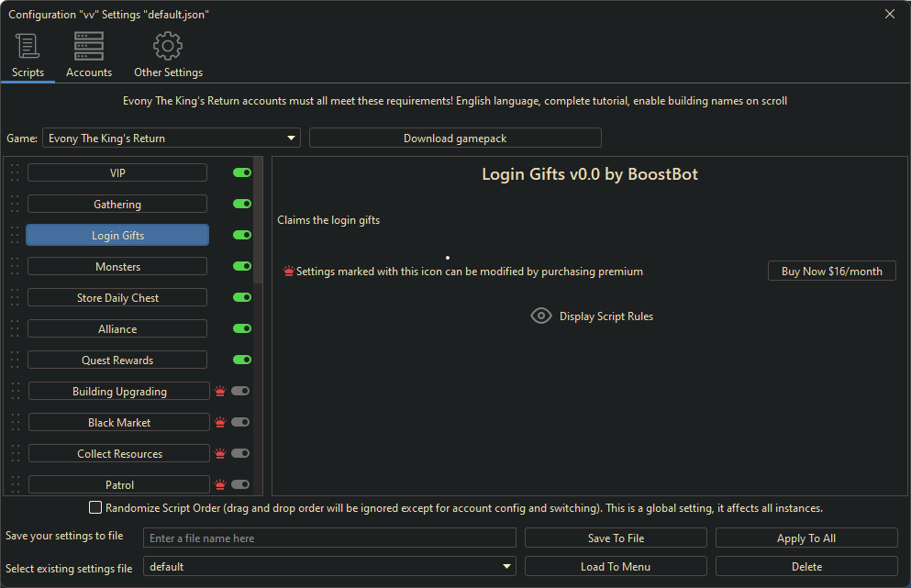Click Buy Now $16/month button
Screen dimensions: 911x588
tap(831, 272)
